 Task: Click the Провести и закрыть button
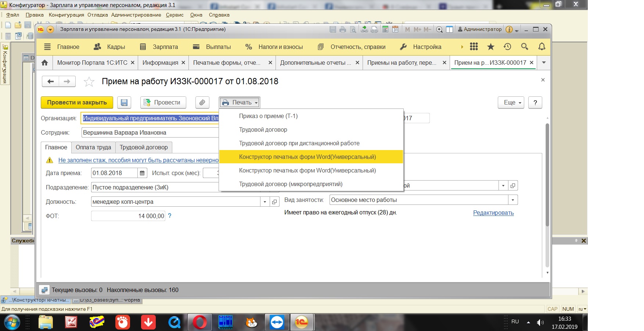tap(77, 103)
